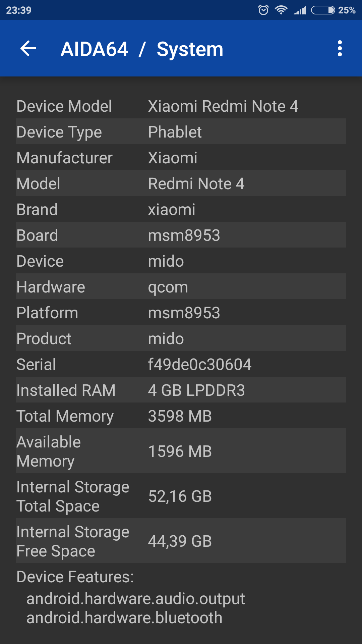Select the Available Memory row
Image resolution: width=362 pixels, height=644 pixels.
181,451
